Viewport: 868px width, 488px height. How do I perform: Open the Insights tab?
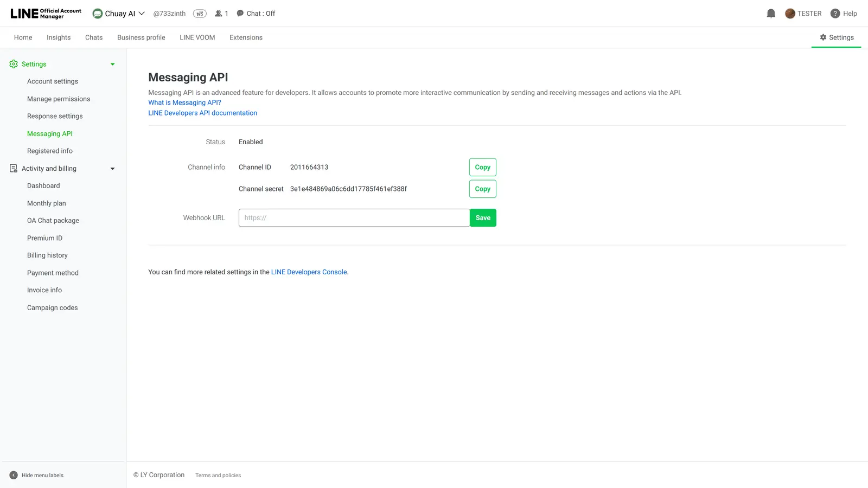59,37
